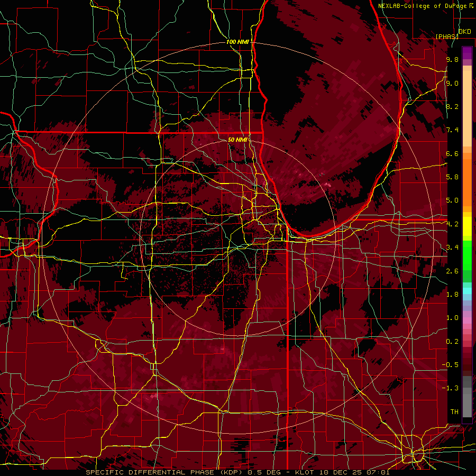
Task: Click the 50 NMI range ring label
Action: pos(237,140)
